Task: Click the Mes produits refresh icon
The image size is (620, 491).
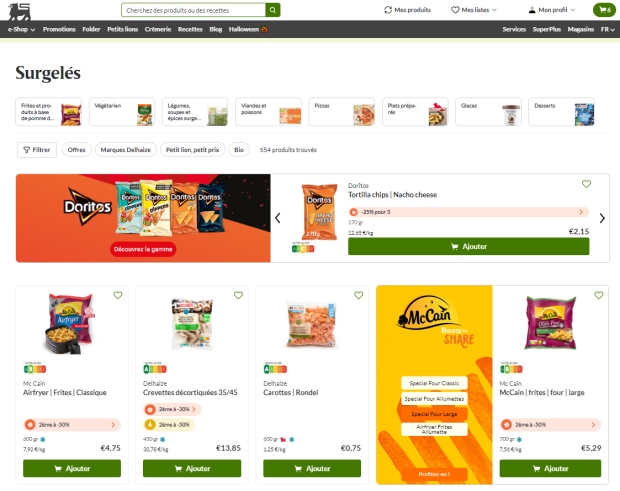Action: coord(388,10)
